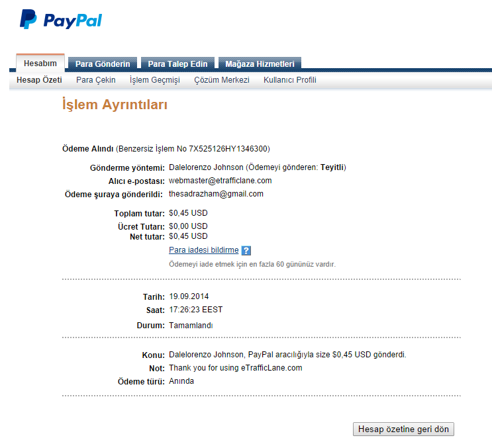Image resolution: width=492 pixels, height=448 pixels.
Task: Click the transaction ID 7X525126HY1346300
Action: coord(228,149)
